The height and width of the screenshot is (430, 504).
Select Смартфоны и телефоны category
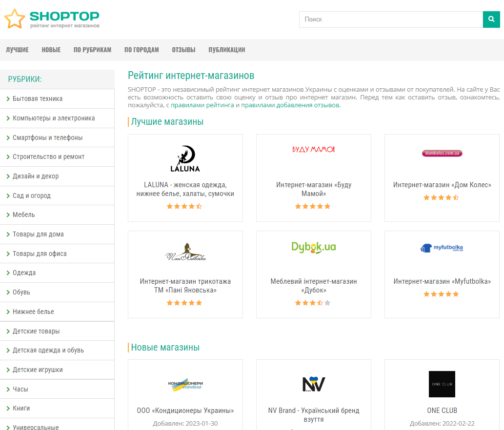pyautogui.click(x=57, y=138)
